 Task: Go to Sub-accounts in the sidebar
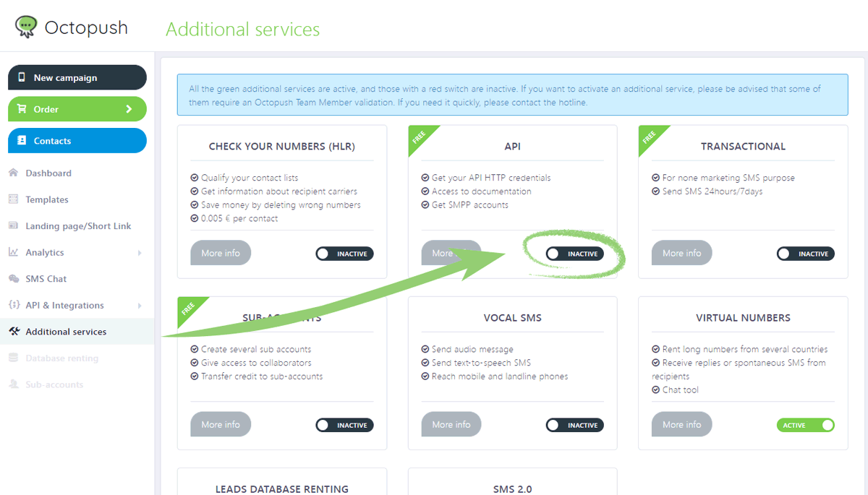[x=54, y=384]
